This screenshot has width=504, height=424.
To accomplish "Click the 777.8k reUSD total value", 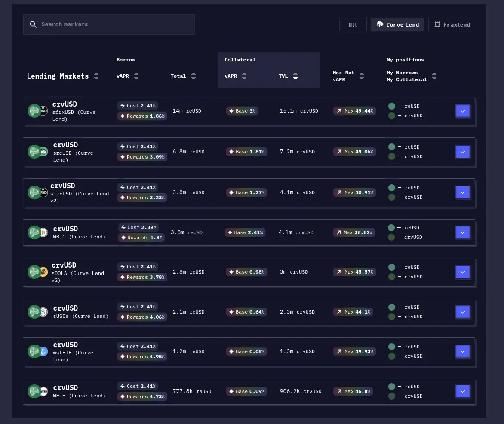I will [192, 391].
